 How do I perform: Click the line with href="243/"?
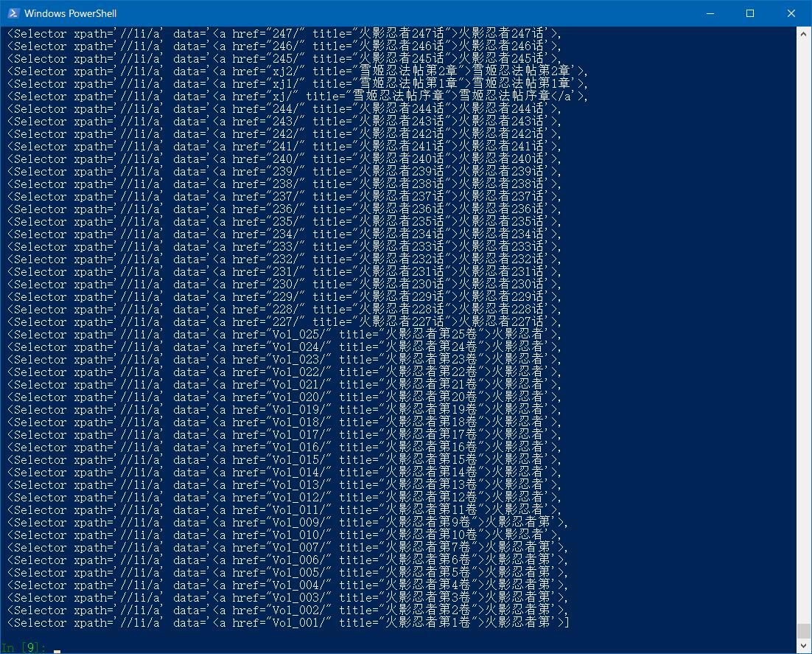pos(284,121)
